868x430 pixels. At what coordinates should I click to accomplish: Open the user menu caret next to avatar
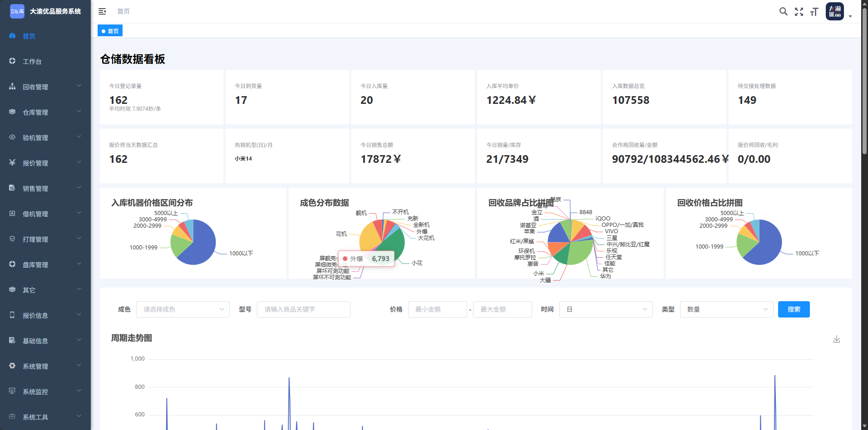(x=850, y=16)
